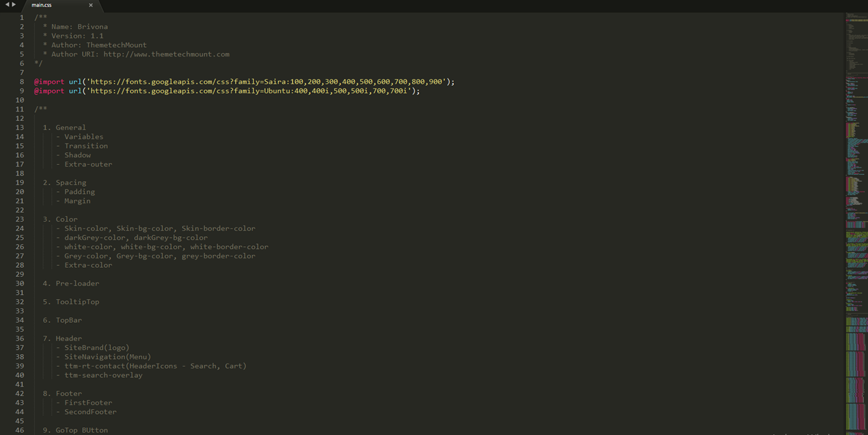Click the '- Extra-outer' entry

pos(84,164)
